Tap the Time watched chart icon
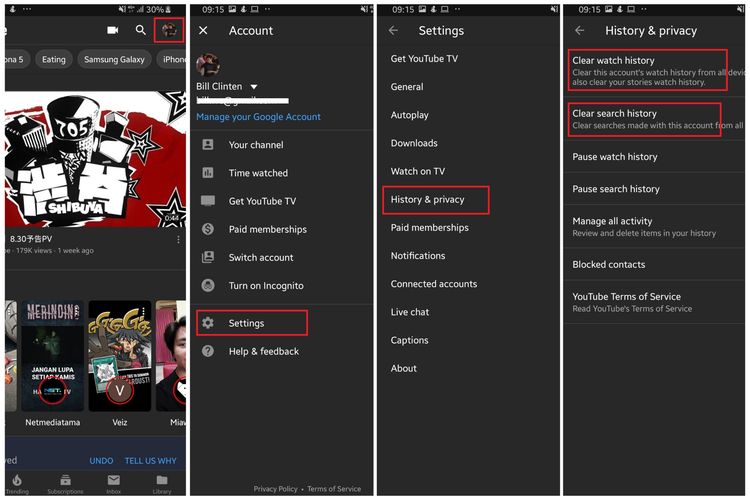 pyautogui.click(x=208, y=173)
